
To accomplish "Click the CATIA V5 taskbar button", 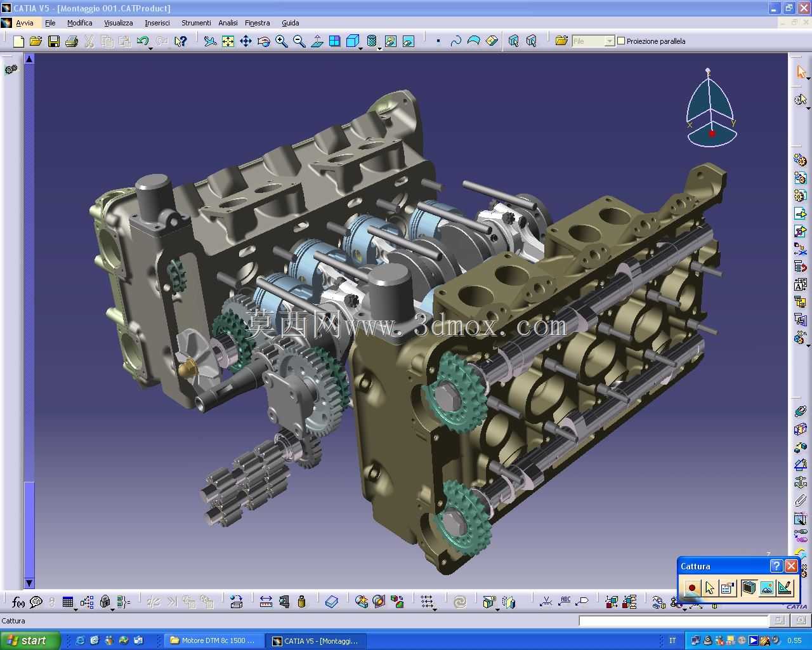I will point(315,640).
